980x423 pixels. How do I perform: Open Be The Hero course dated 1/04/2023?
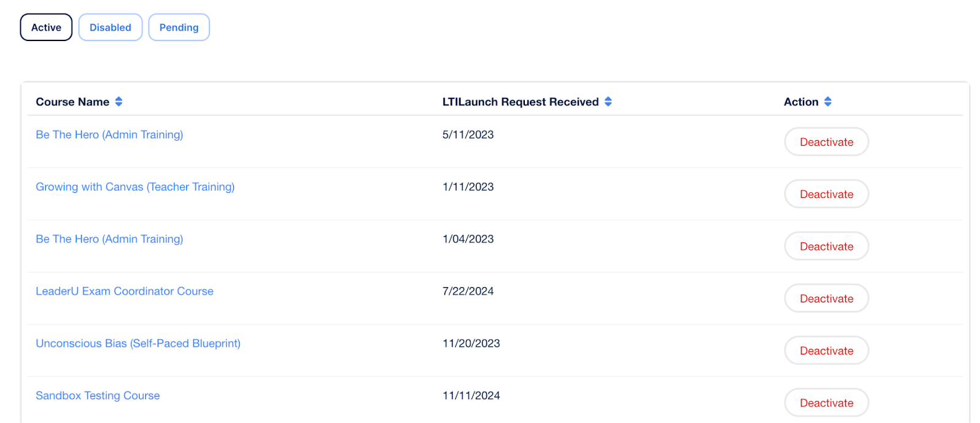click(109, 239)
